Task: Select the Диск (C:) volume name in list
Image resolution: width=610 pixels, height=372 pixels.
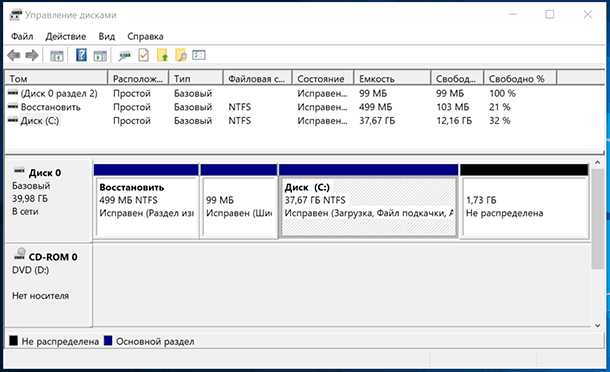Action: [x=40, y=121]
